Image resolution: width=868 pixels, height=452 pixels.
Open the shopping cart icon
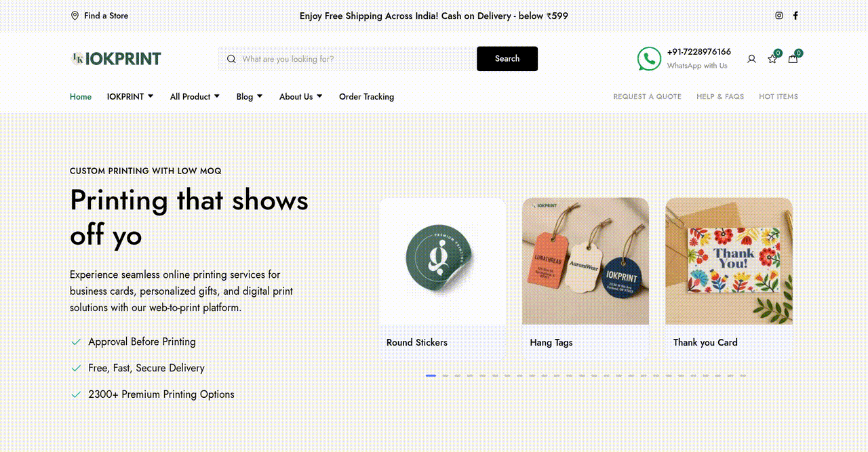click(793, 59)
